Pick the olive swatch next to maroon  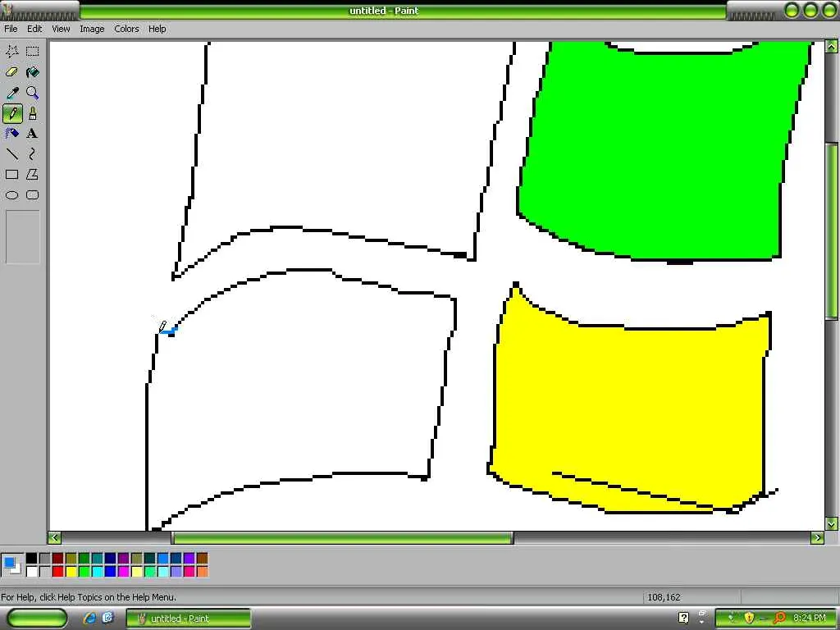[71, 559]
